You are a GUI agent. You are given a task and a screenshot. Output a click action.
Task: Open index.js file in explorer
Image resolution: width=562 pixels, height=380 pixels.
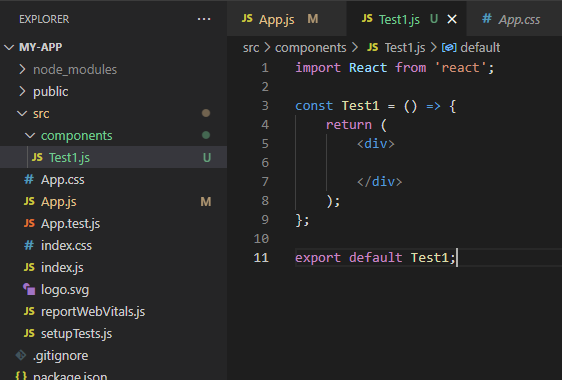113,267
